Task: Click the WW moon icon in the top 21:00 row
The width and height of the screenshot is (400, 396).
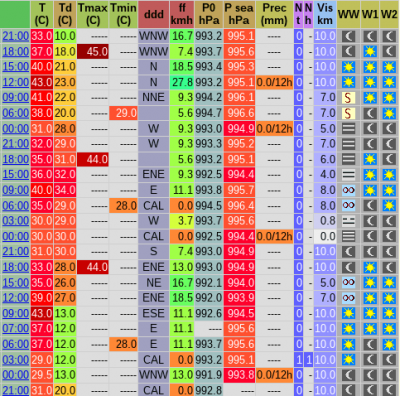Action: [348, 36]
